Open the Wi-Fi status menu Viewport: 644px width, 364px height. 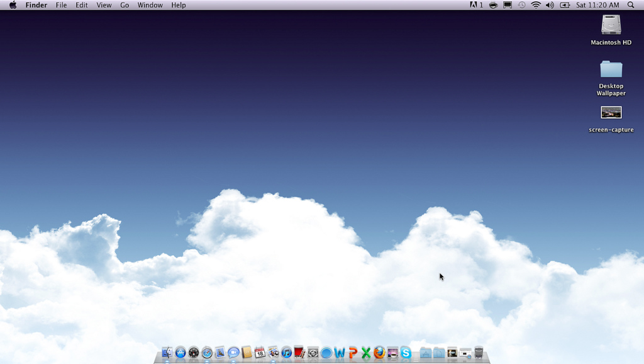point(536,5)
